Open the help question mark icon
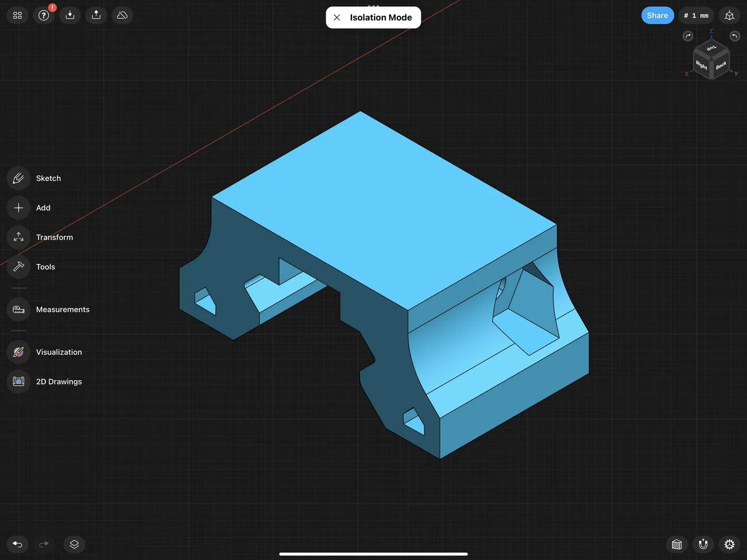The width and height of the screenshot is (747, 560). (x=44, y=15)
